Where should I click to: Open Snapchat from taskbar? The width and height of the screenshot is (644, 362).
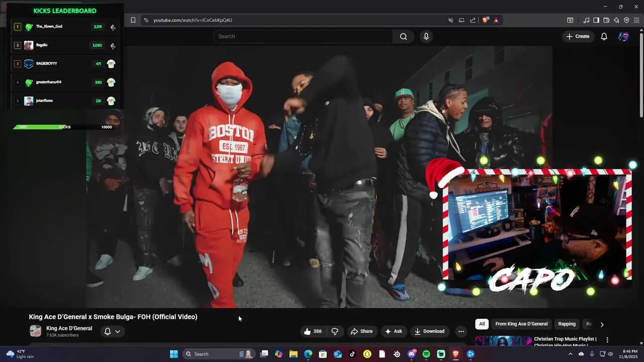coord(367,354)
